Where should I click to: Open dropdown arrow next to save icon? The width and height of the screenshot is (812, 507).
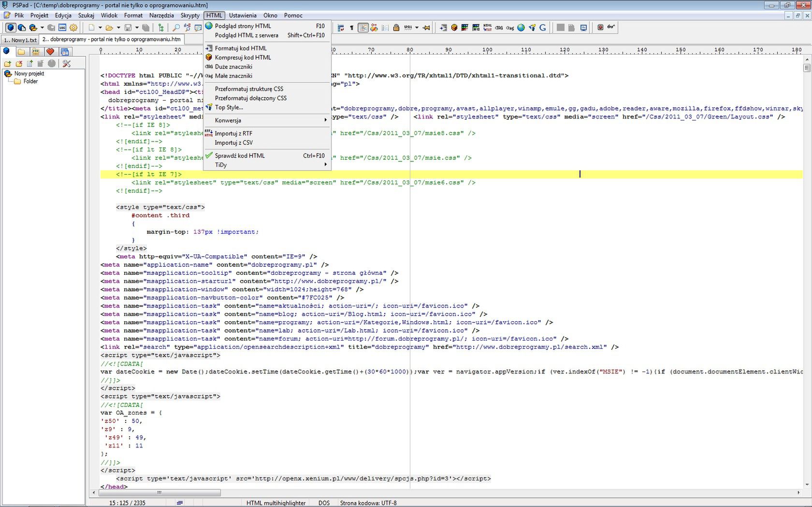coord(137,28)
